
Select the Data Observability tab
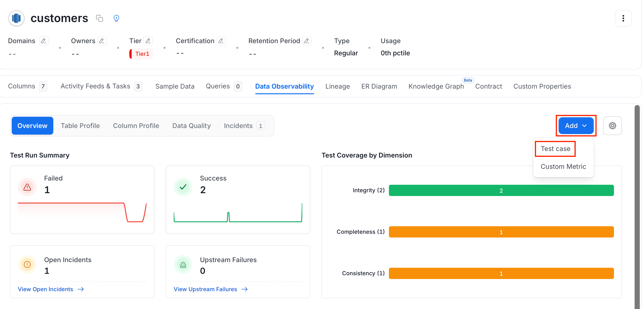[x=284, y=87]
